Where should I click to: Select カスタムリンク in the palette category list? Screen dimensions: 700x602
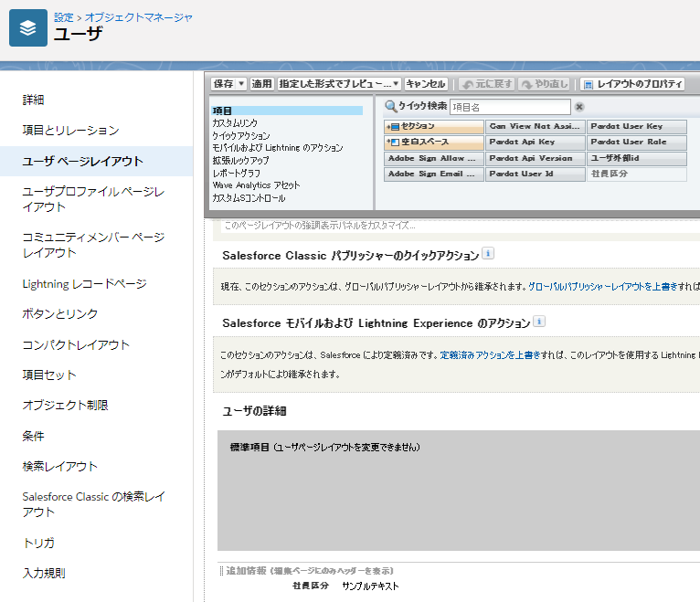tap(235, 122)
